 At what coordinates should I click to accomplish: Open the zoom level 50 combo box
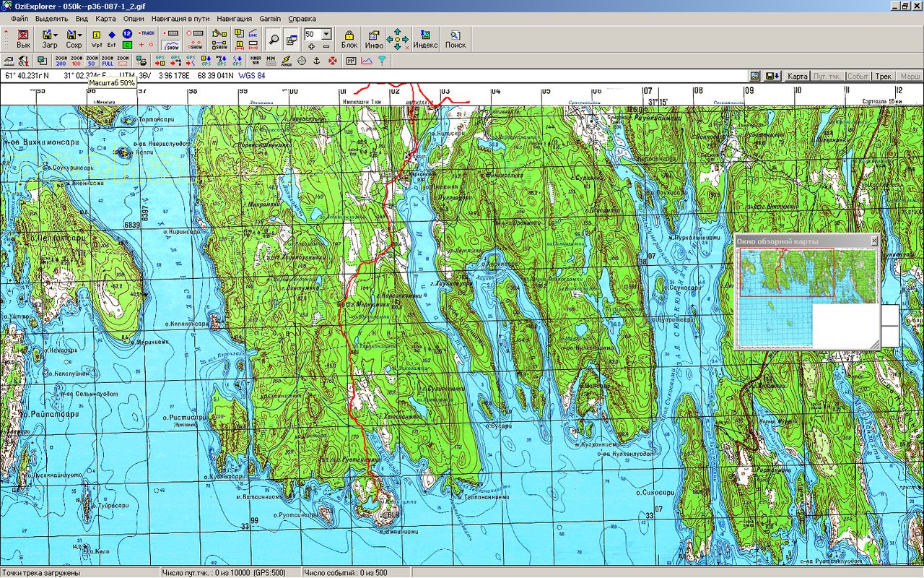tap(318, 34)
